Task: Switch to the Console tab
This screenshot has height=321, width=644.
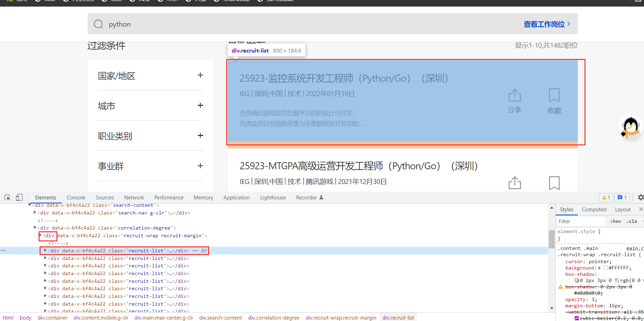Action: [76, 198]
